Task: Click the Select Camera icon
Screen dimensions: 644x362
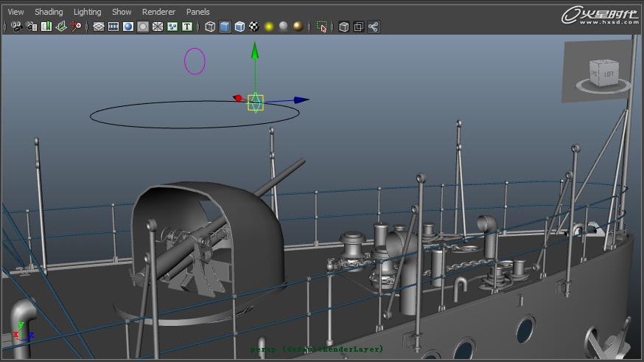Action: 16,27
